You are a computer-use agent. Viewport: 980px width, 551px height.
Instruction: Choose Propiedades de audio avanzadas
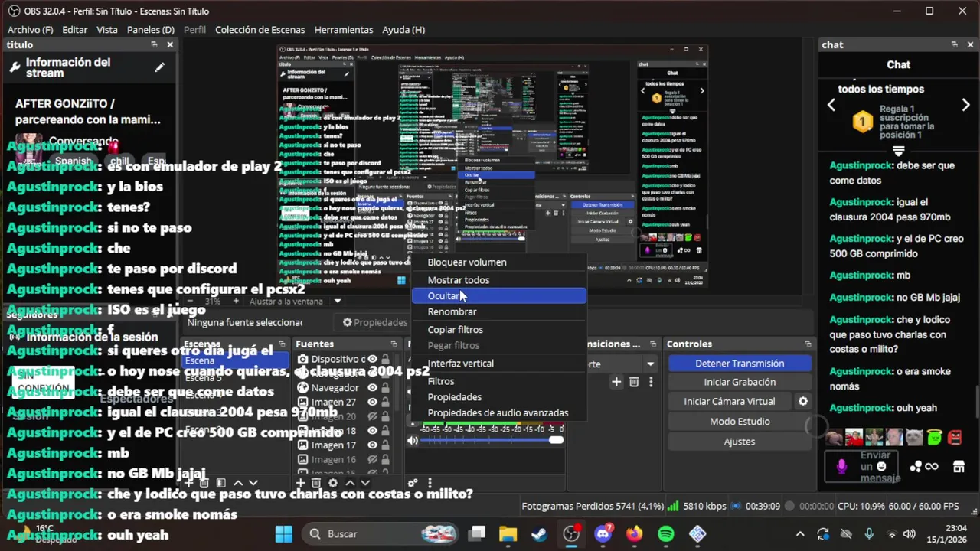498,413
